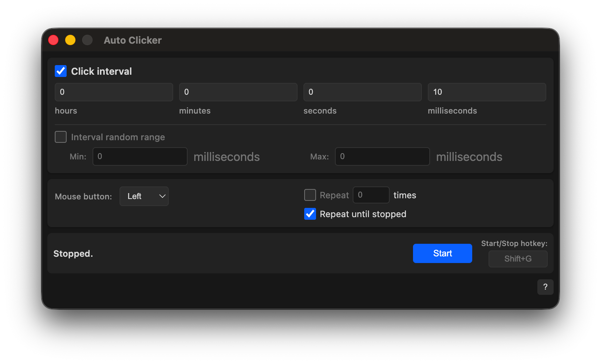Edit the milliseconds interval field

[x=487, y=92]
